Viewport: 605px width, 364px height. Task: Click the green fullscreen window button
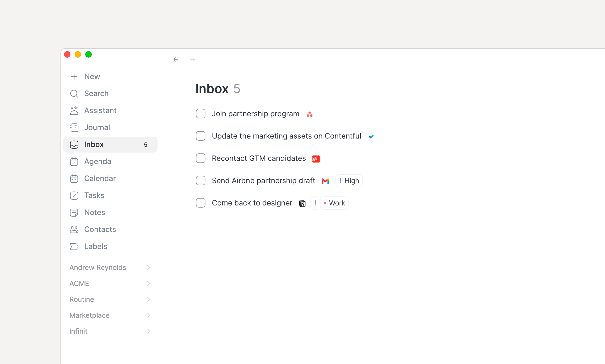point(88,54)
